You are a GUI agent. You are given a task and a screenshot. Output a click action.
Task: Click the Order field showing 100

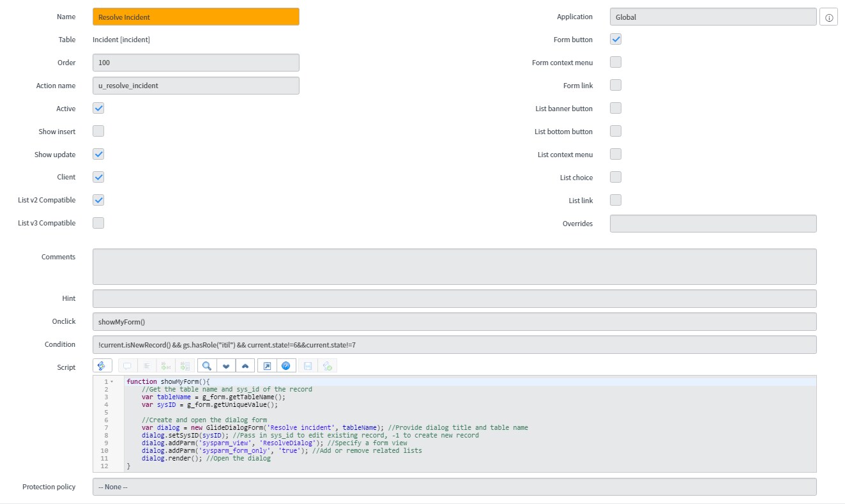click(196, 63)
